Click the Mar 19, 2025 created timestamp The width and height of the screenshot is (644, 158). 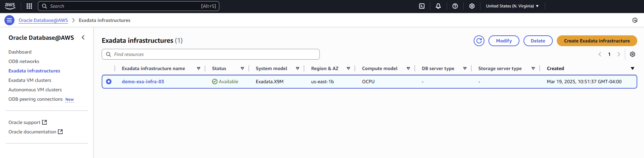tap(584, 82)
